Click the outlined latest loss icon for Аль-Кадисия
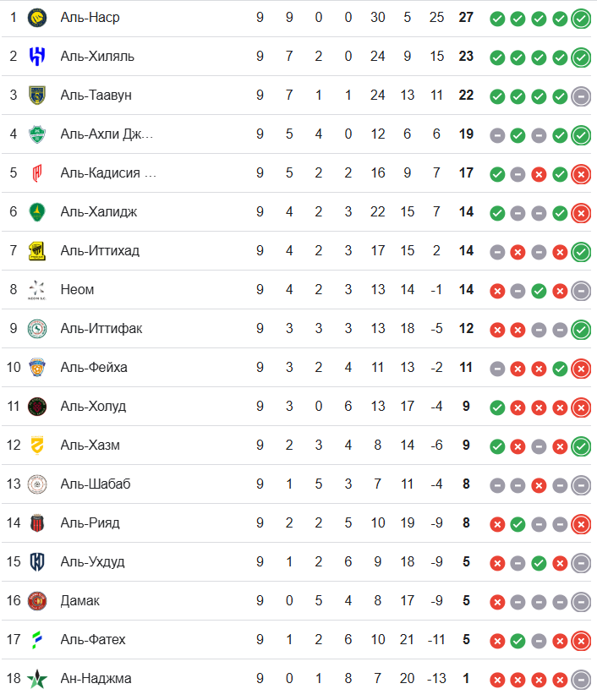 point(580,173)
